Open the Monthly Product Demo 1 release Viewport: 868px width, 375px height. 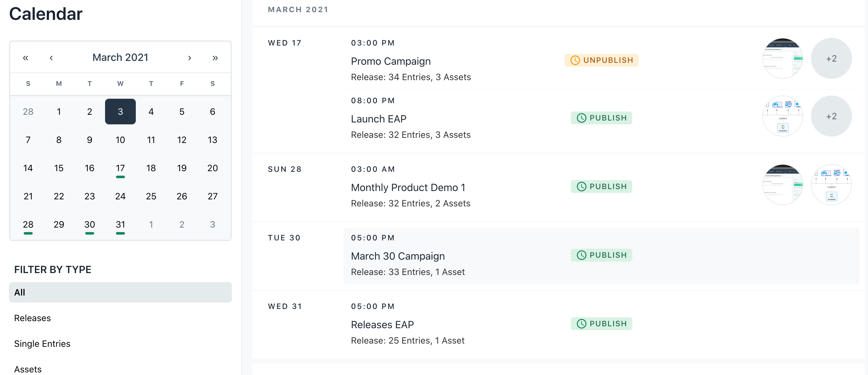tap(408, 188)
